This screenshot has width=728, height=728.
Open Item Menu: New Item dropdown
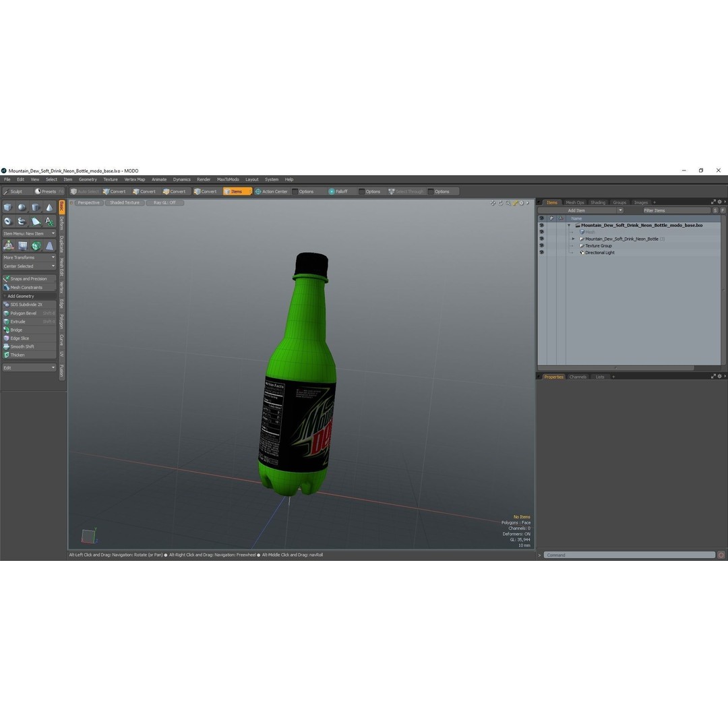[29, 233]
